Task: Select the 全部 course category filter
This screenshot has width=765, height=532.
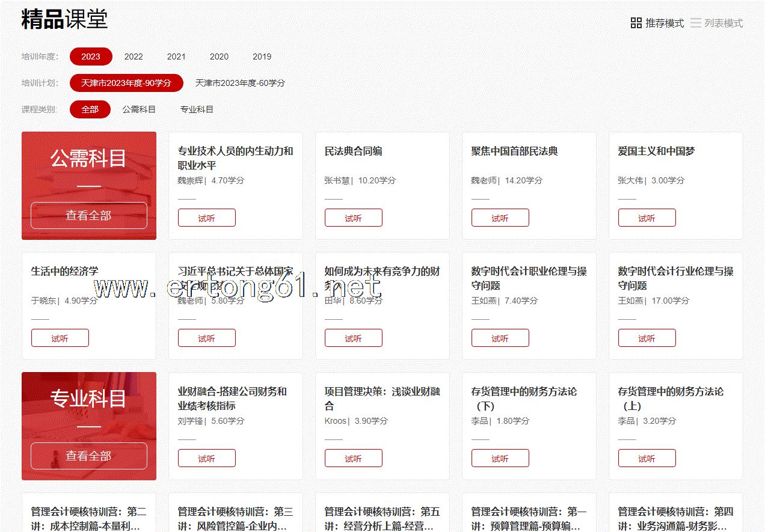Action: 90,109
